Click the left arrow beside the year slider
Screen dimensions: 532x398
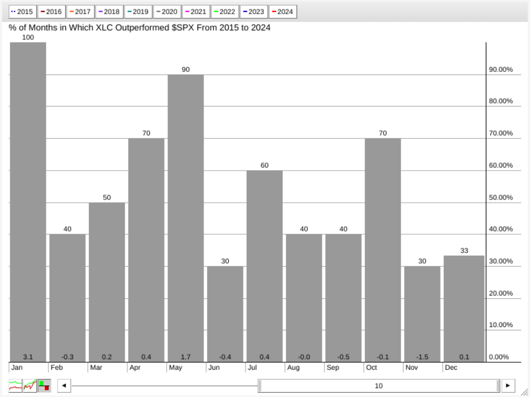(x=64, y=387)
